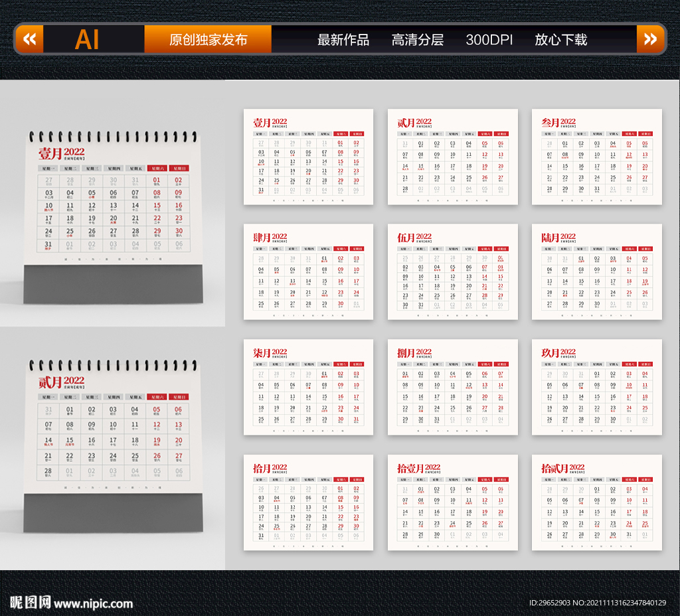680x616 pixels.
Task: Click the 壹月 2022 title on top mockup
Action: (x=62, y=153)
